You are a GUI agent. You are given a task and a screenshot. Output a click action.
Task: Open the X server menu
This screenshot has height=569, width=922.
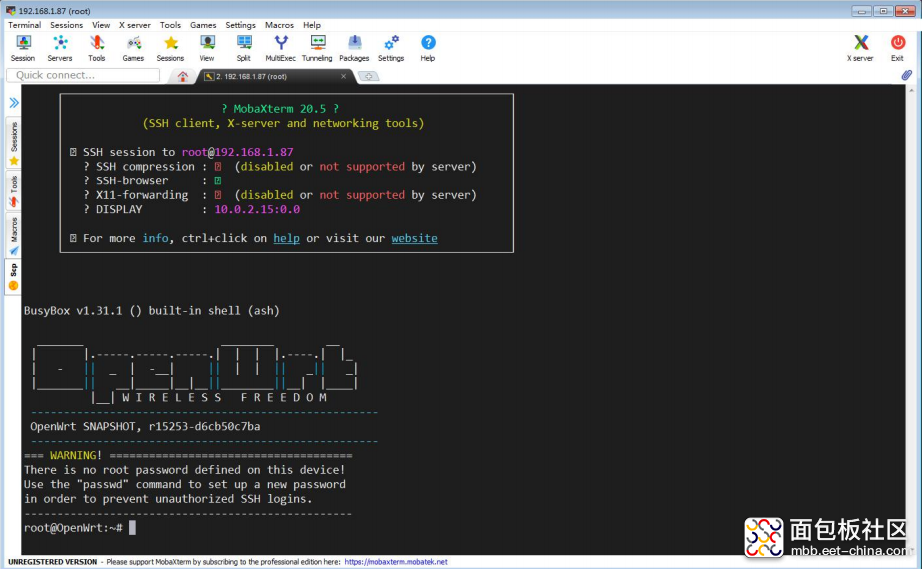(135, 25)
